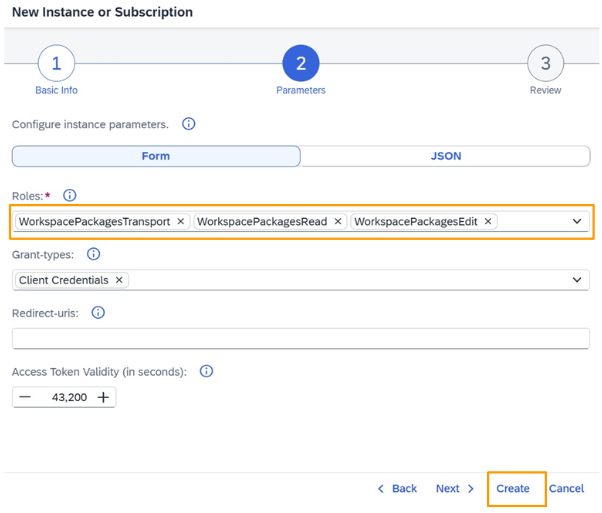The height and width of the screenshot is (513, 602).
Task: Expand the Roles dropdown arrow
Action: (577, 222)
